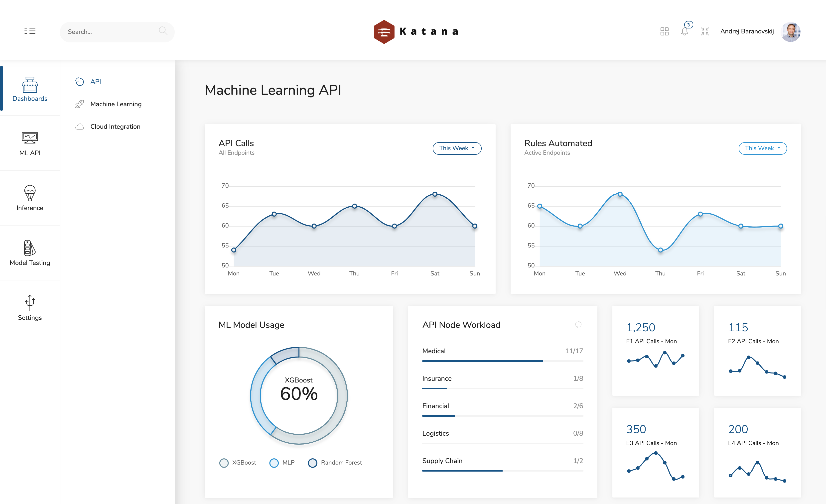The height and width of the screenshot is (504, 826).
Task: Click the collapse fullscreen arrows icon
Action: [705, 31]
